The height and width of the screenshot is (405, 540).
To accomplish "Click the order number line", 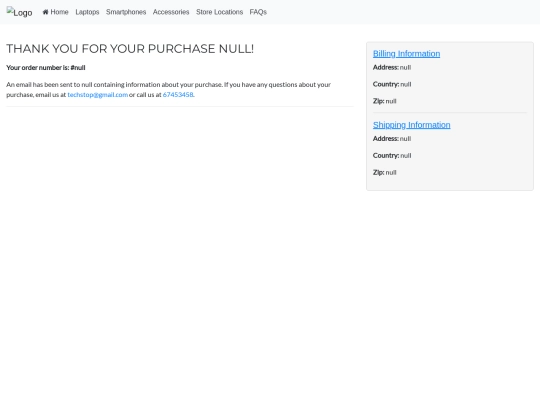I will coord(46,68).
